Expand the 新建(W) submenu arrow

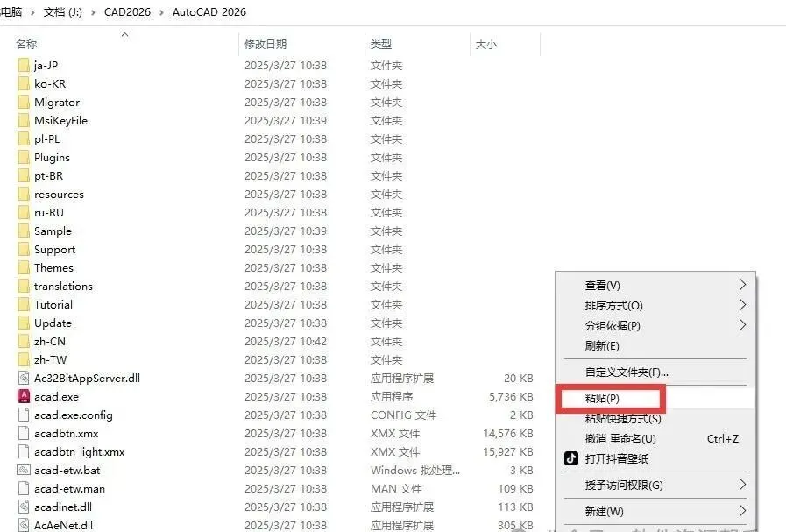743,511
